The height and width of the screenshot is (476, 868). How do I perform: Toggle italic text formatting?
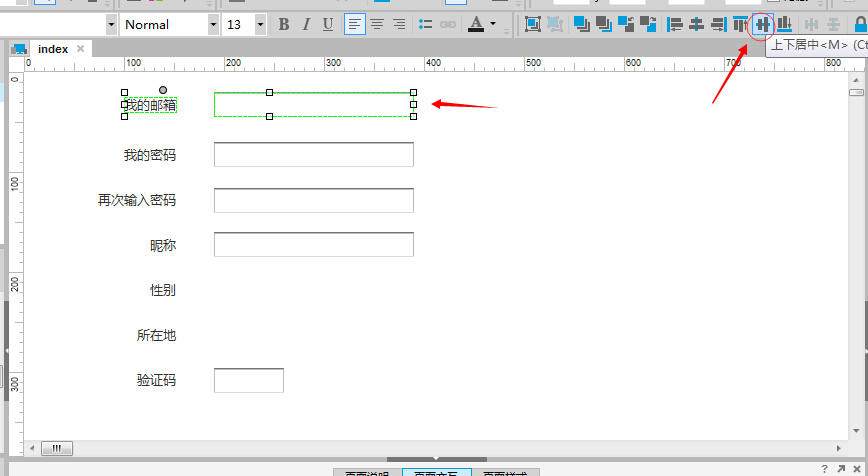coord(306,24)
